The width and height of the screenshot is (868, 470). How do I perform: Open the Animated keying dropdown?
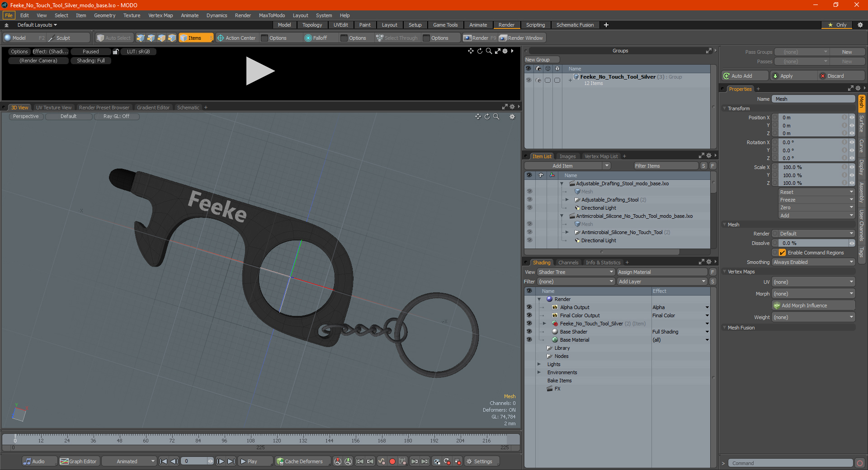point(129,461)
